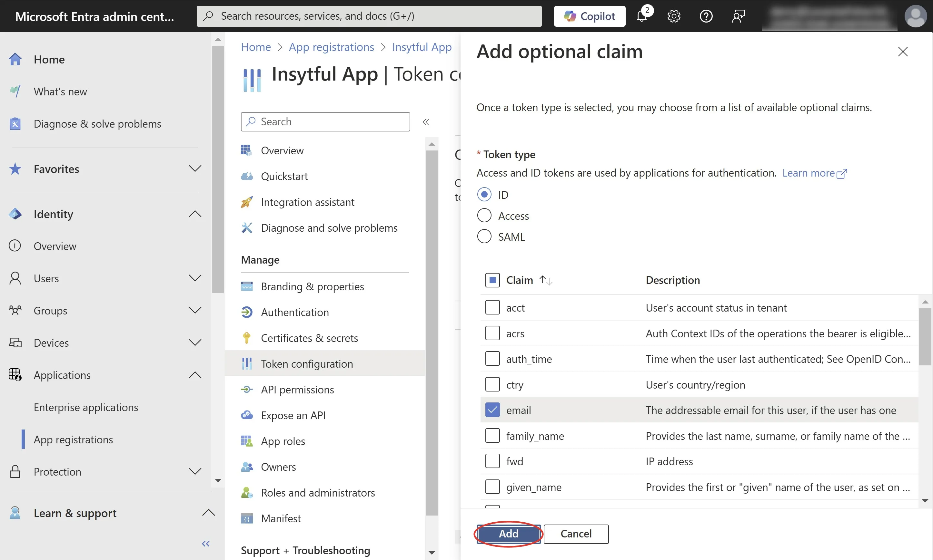The image size is (933, 560).
Task: Expand the Users section chevron
Action: [x=195, y=278]
